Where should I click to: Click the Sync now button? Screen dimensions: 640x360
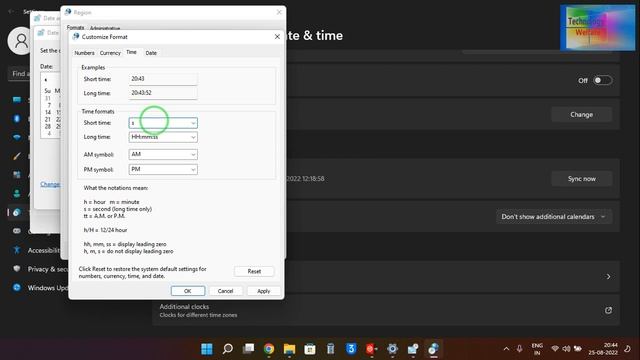point(582,178)
